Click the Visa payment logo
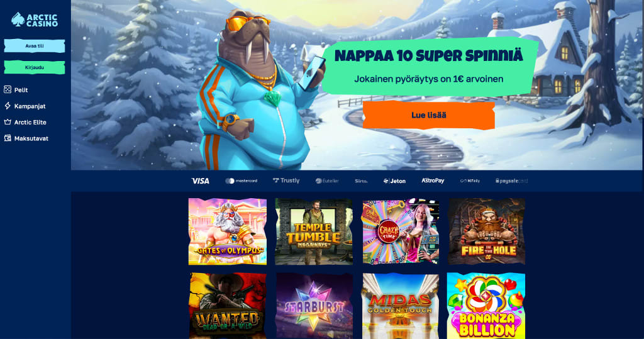Screen dimensions: 644x339 tap(201, 181)
